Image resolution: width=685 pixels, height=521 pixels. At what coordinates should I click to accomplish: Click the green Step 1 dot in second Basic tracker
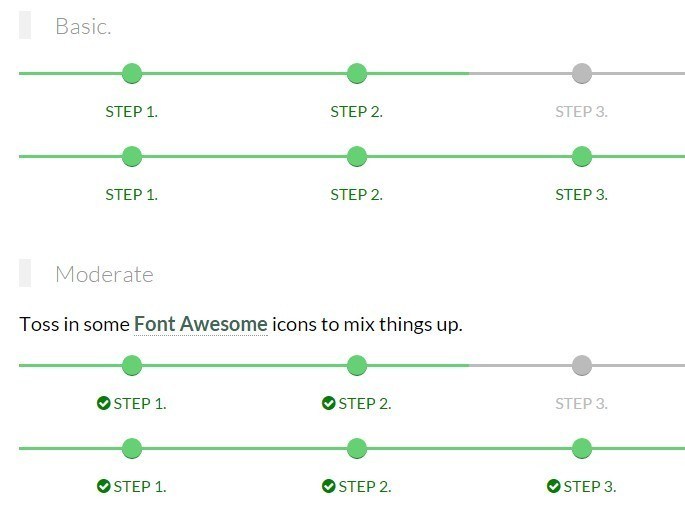(132, 156)
